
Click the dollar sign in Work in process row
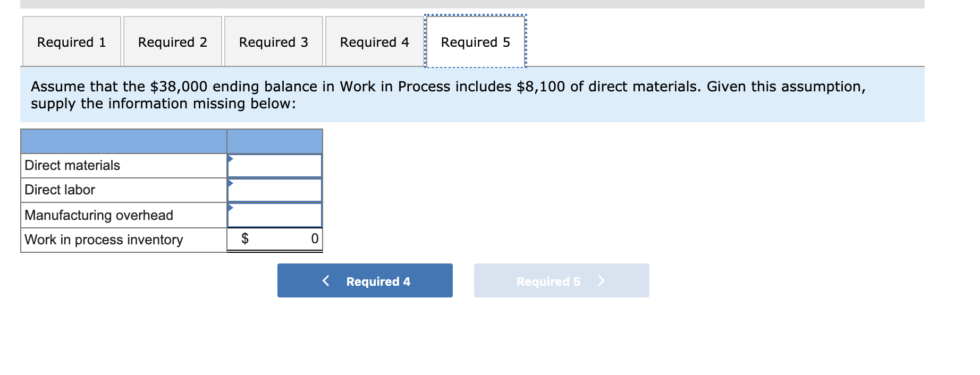tap(246, 238)
